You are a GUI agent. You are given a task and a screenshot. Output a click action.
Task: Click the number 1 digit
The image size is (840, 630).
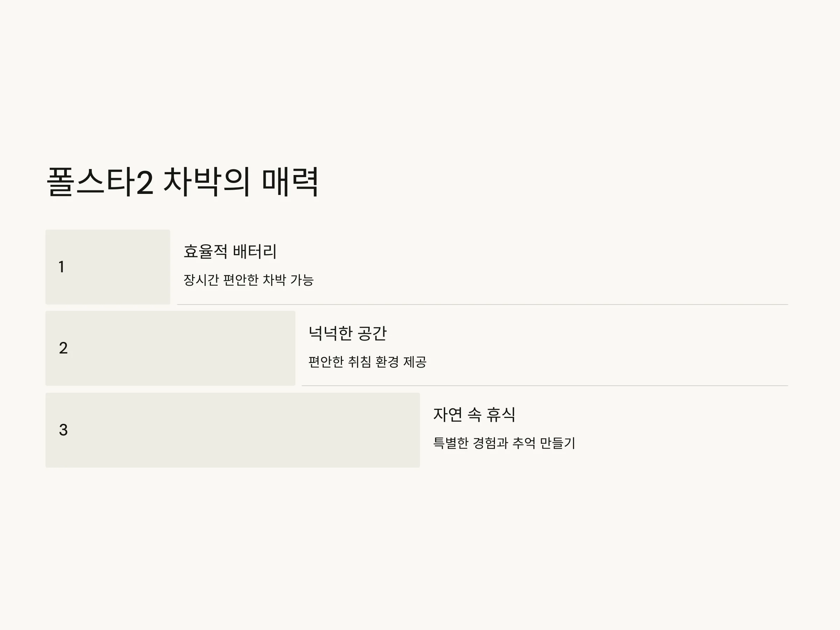point(62,267)
